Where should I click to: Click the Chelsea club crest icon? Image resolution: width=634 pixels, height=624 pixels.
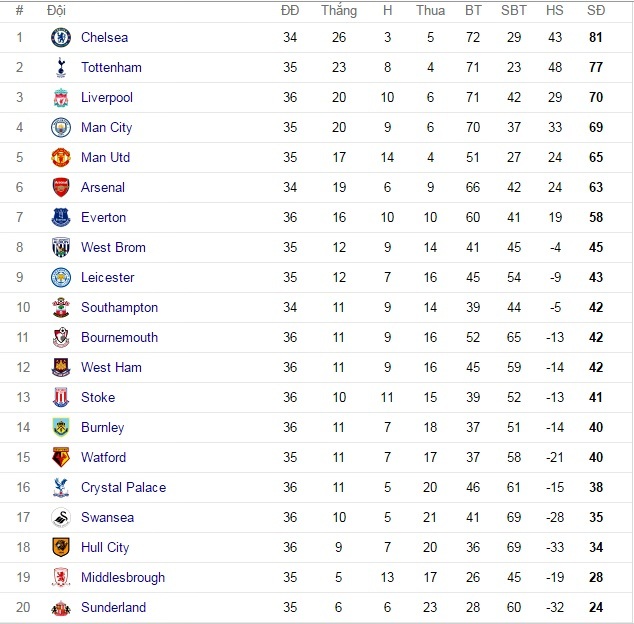coord(61,38)
